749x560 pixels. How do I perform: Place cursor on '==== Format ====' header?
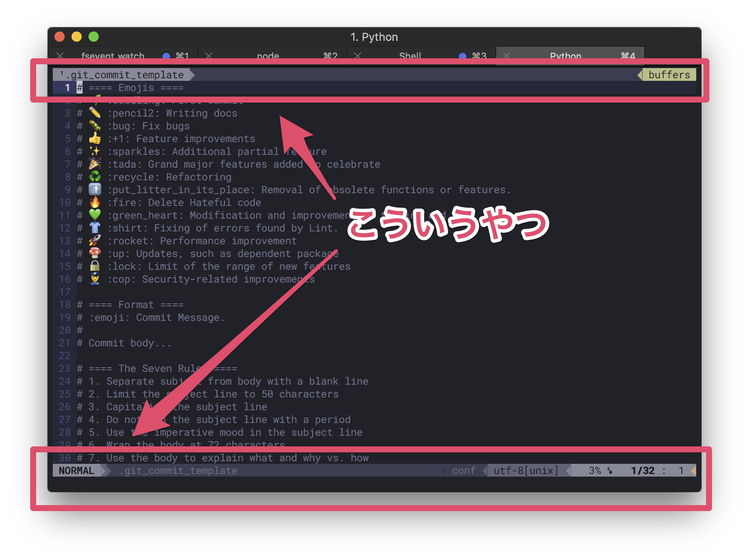pyautogui.click(x=136, y=305)
